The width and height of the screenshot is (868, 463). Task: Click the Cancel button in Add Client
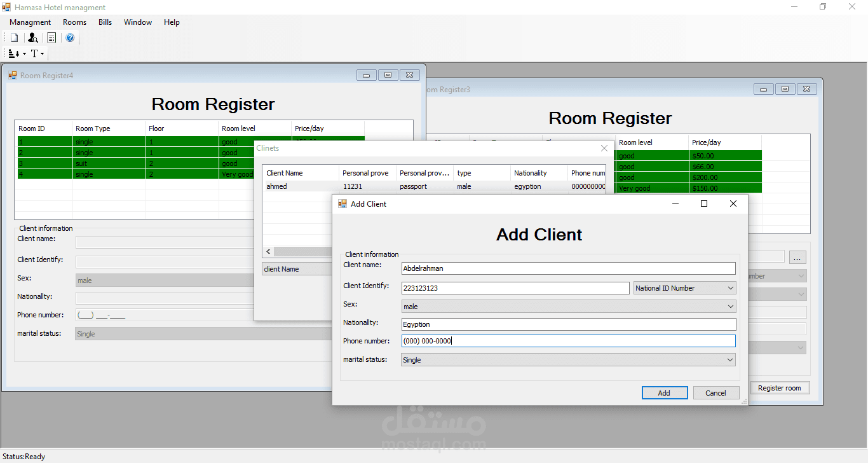[715, 393]
